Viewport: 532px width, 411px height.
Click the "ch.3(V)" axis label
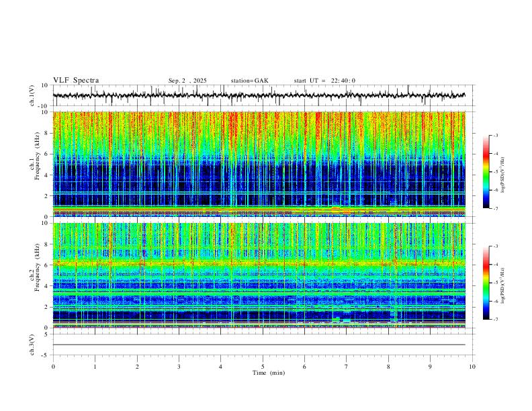[x=32, y=345]
